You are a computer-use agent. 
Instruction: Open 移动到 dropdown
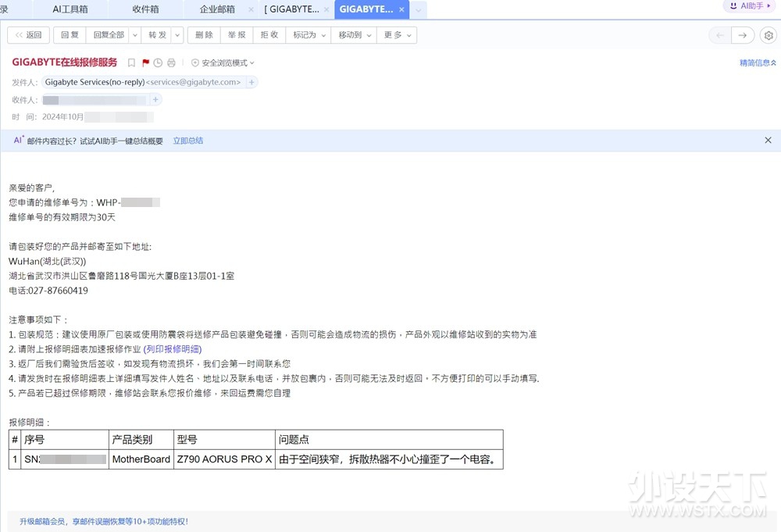click(354, 35)
